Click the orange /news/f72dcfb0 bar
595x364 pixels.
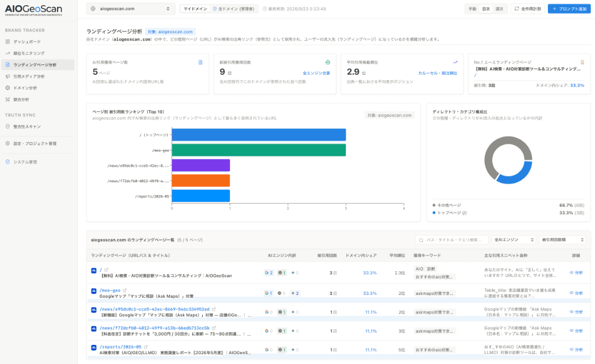(200, 181)
